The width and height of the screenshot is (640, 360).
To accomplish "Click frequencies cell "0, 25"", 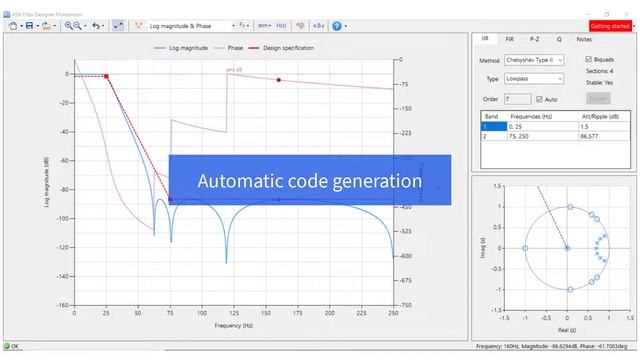I will (542, 127).
